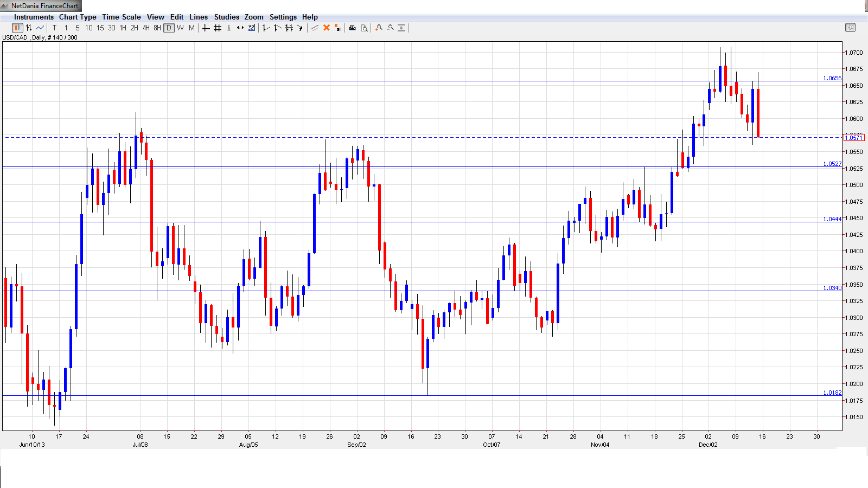Switch to the line chart icon

(x=40, y=28)
